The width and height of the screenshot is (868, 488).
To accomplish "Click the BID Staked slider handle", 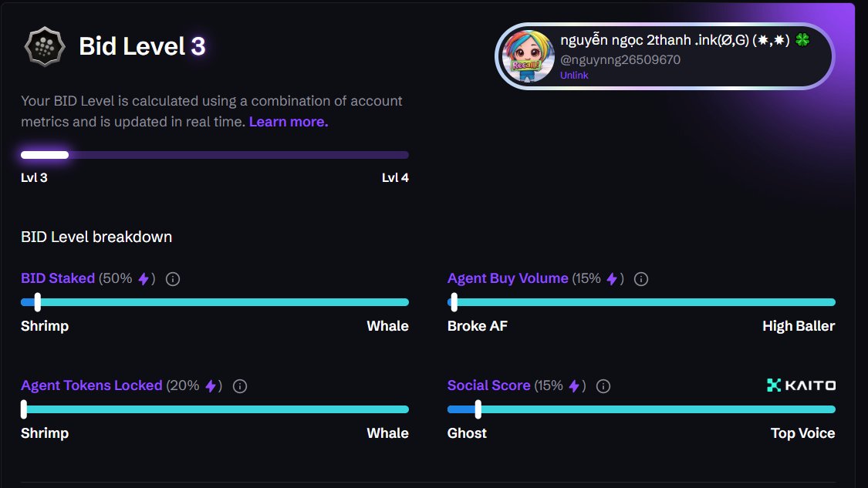I will 38,302.
